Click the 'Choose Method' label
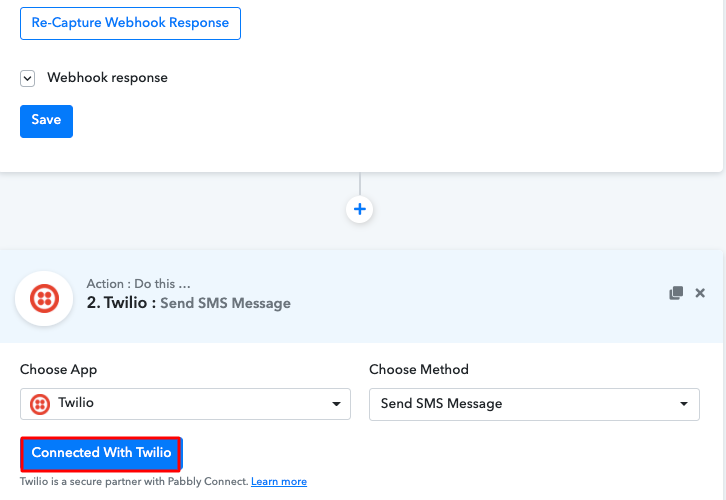Viewport: 726px width, 500px height. [419, 369]
